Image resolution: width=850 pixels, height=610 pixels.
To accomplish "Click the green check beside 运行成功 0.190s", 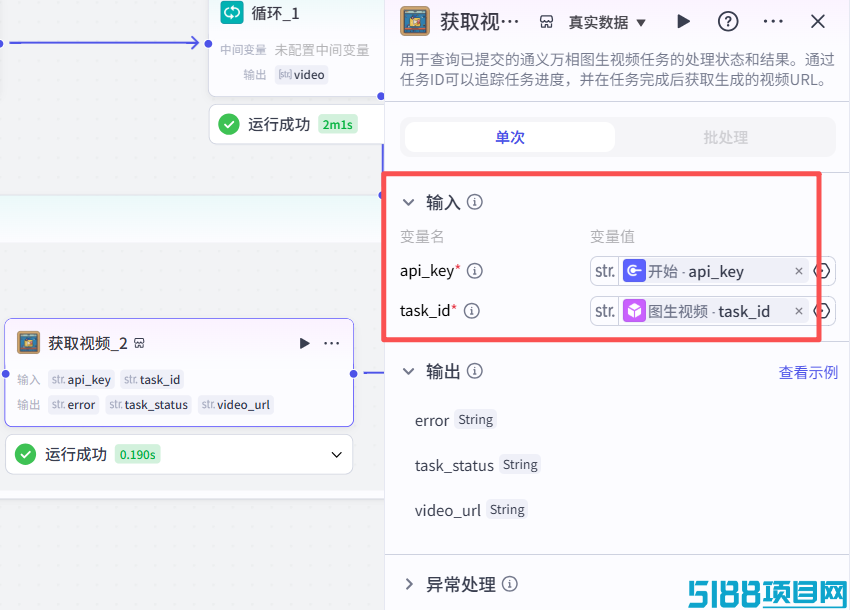I will tap(25, 454).
